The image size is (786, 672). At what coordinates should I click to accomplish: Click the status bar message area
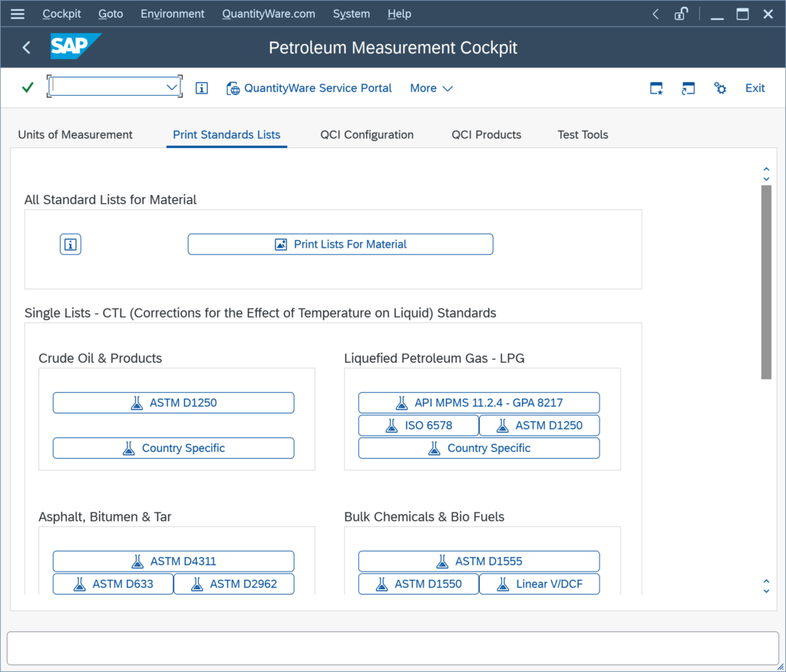point(392,648)
